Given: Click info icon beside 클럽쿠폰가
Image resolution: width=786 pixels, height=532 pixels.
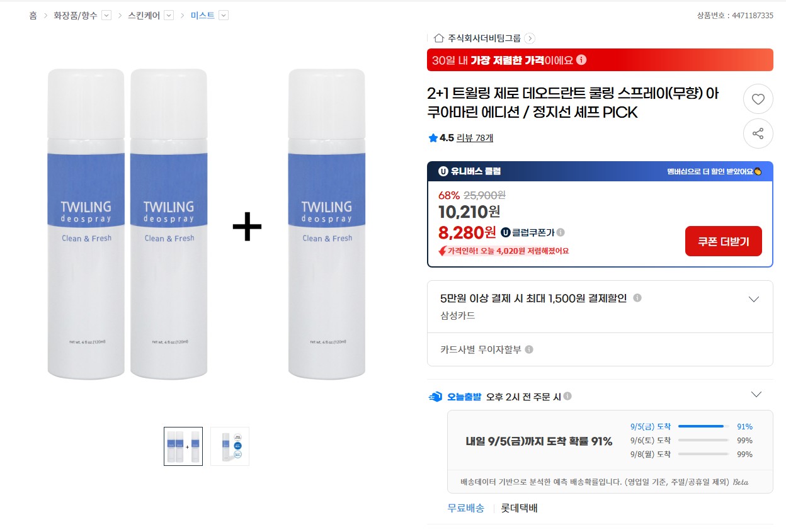Looking at the screenshot, I should (x=561, y=232).
